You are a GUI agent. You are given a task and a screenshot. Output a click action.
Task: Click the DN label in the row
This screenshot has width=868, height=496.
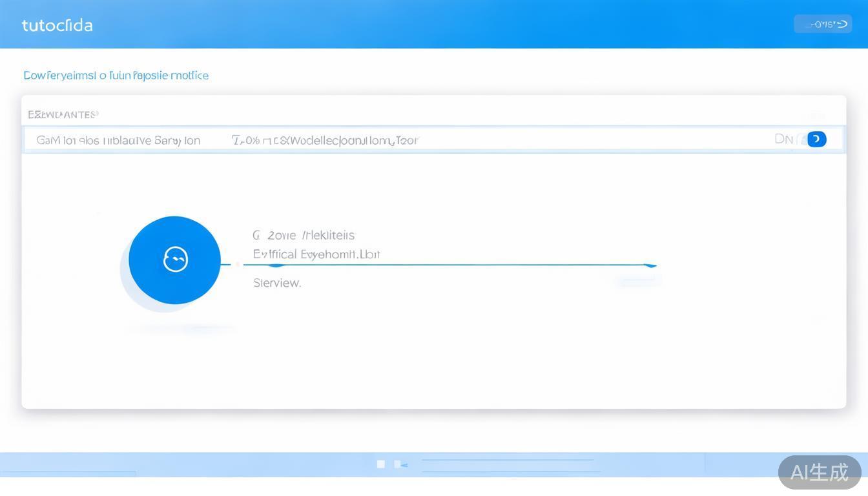click(x=783, y=139)
